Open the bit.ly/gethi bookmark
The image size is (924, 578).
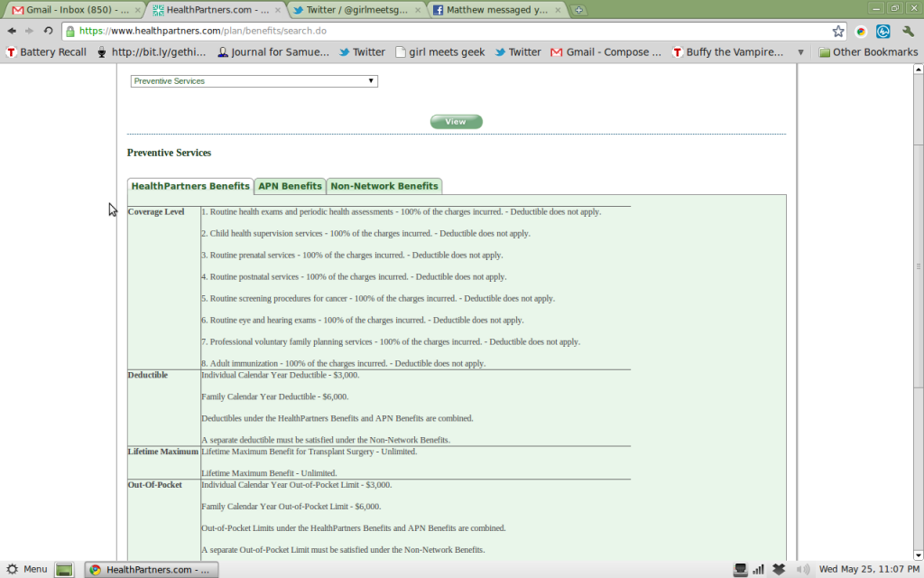click(152, 51)
